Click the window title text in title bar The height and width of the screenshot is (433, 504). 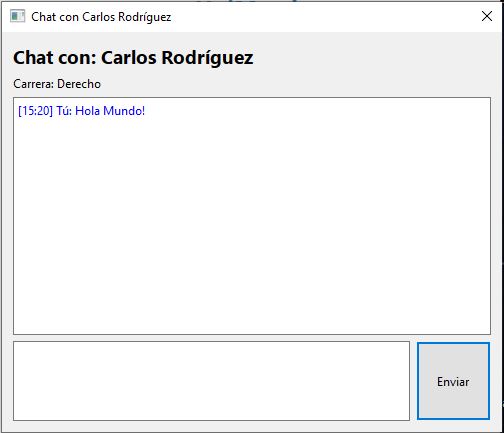(101, 17)
